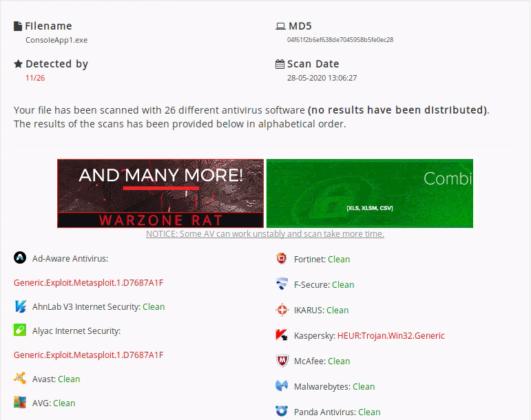Click the calendar icon beside Scan Date
Screen dimensions: 531x420
pyautogui.click(x=280, y=64)
